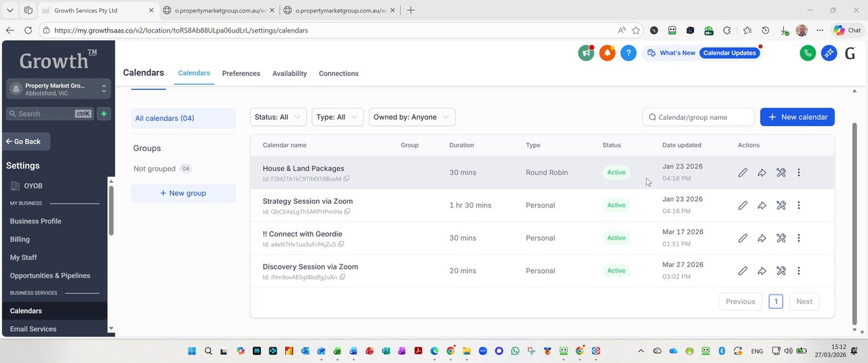Click the New group button

pos(183,193)
